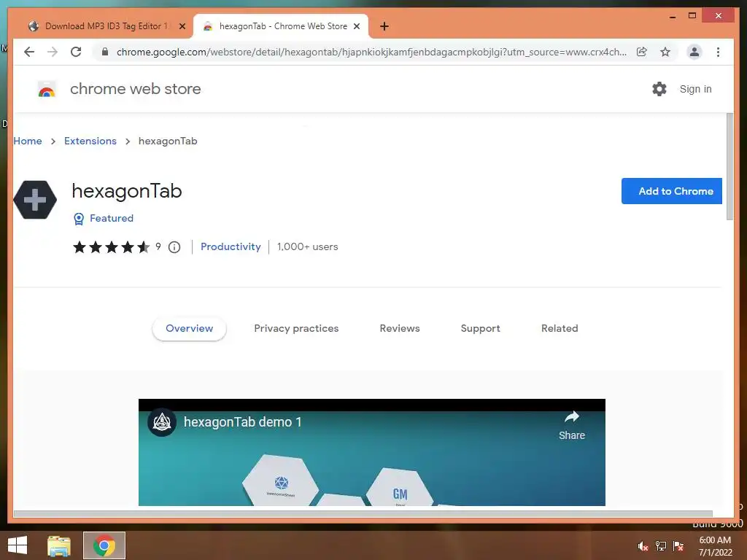Show the Related tab

coord(560,329)
